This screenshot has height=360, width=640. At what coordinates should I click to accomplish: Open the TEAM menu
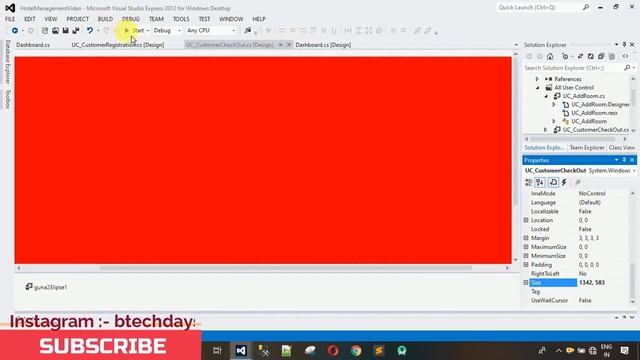point(156,19)
